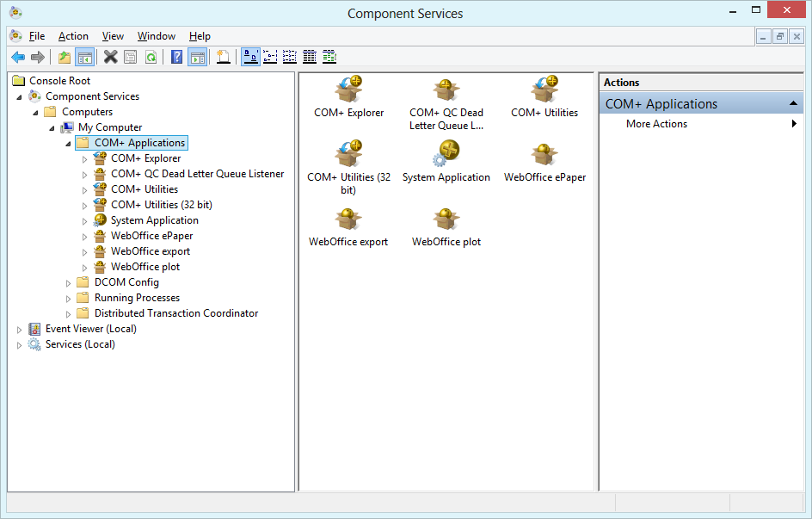
Task: Expand the DCOM Config folder
Action: point(68,281)
